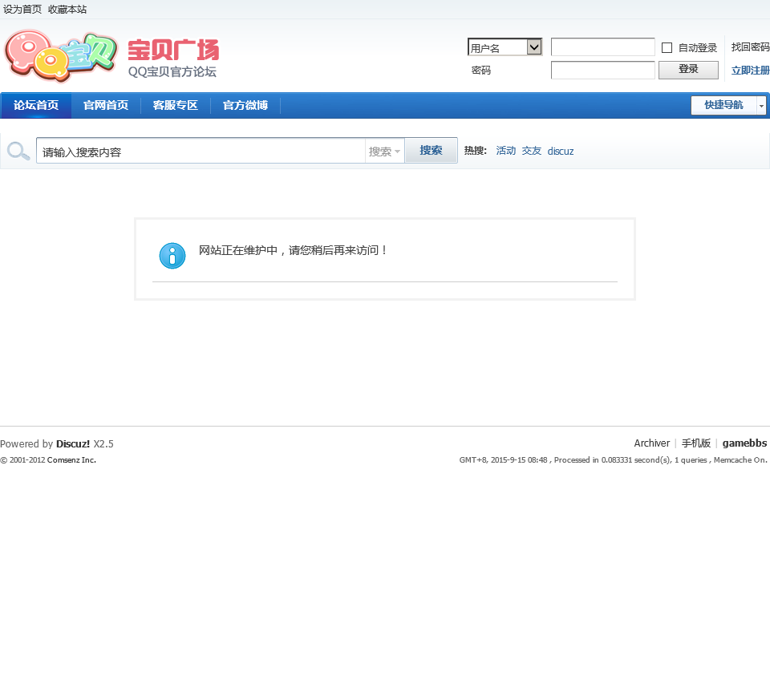Click the 找回密码 link
The height and width of the screenshot is (700, 770).
click(751, 47)
